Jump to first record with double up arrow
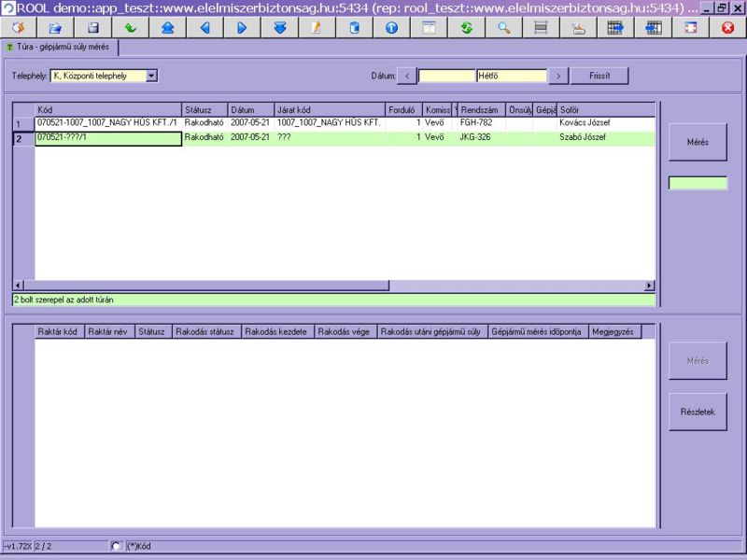747x560 pixels. (x=168, y=28)
